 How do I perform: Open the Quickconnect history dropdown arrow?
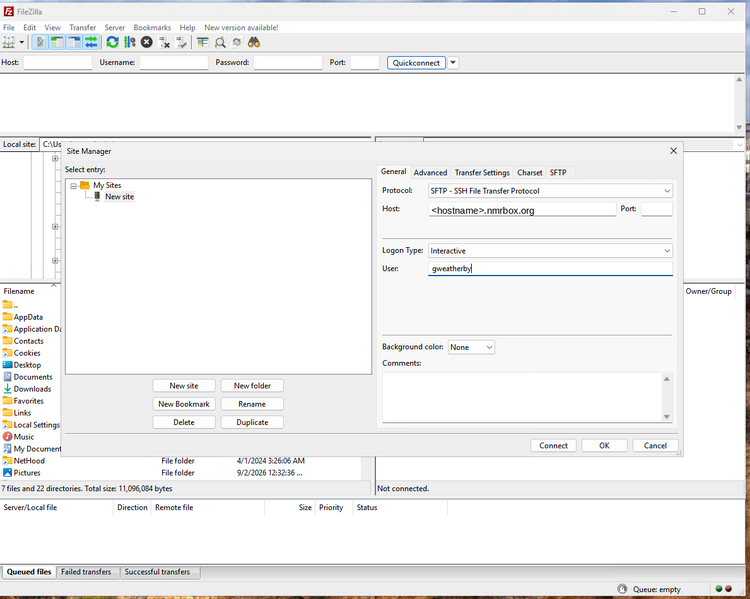[x=453, y=63]
